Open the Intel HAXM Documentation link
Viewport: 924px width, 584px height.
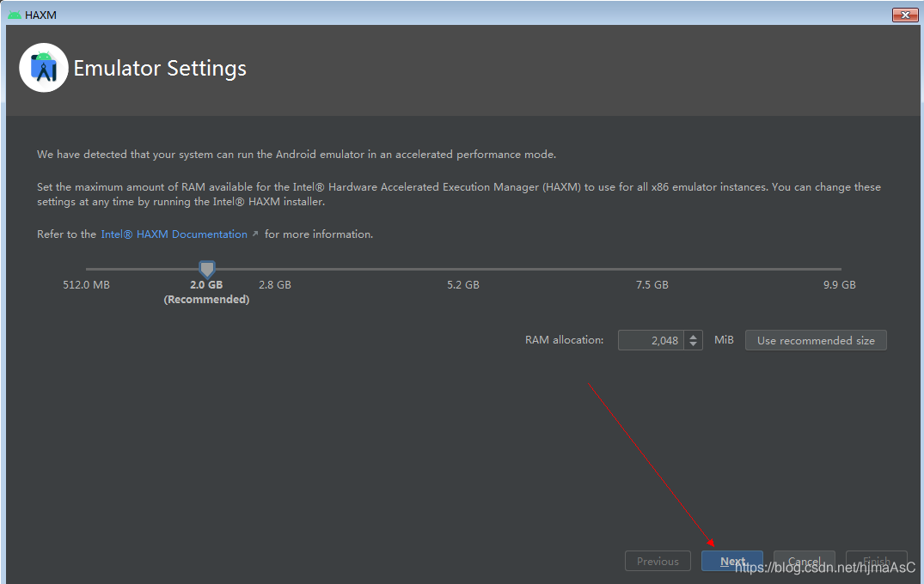[174, 234]
